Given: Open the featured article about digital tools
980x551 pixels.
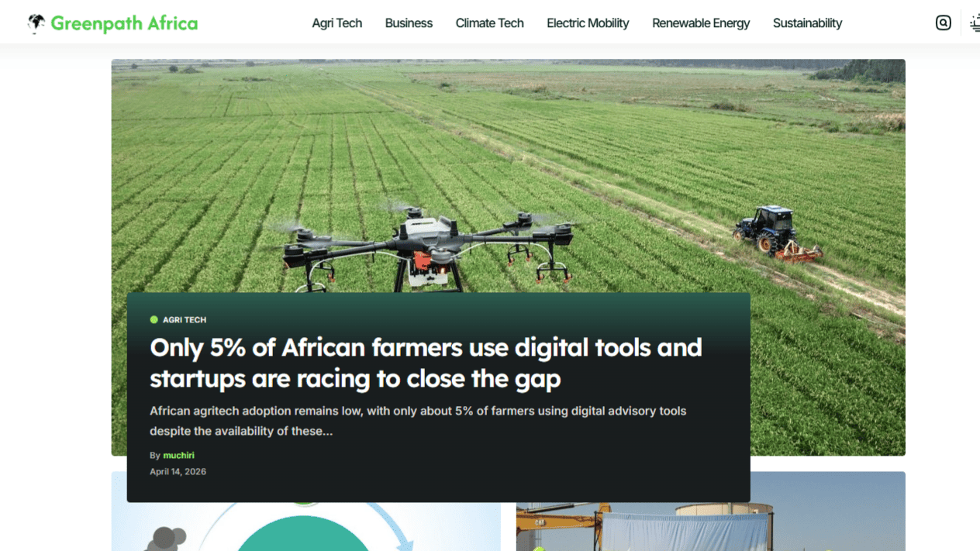Looking at the screenshot, I should [426, 363].
